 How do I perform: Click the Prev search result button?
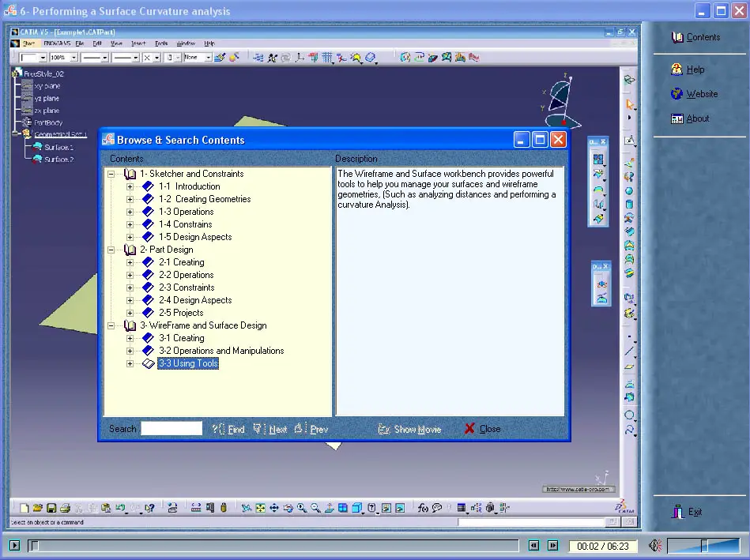[311, 429]
